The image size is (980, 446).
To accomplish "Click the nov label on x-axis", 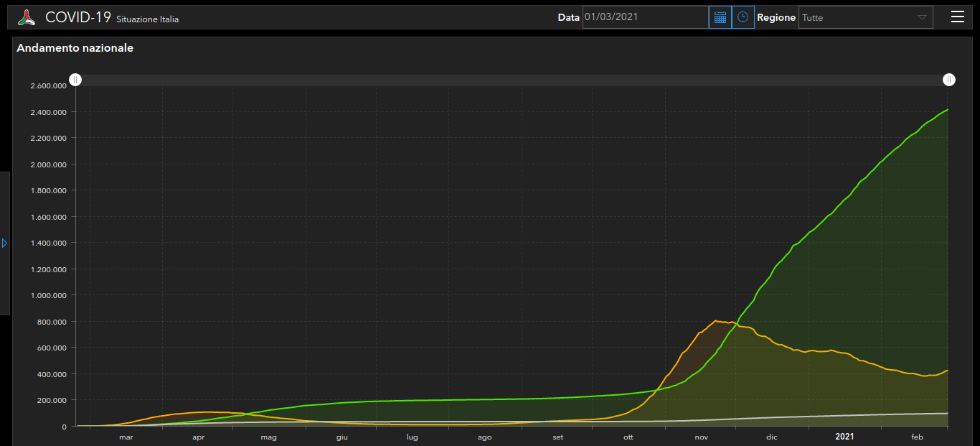I will point(702,437).
